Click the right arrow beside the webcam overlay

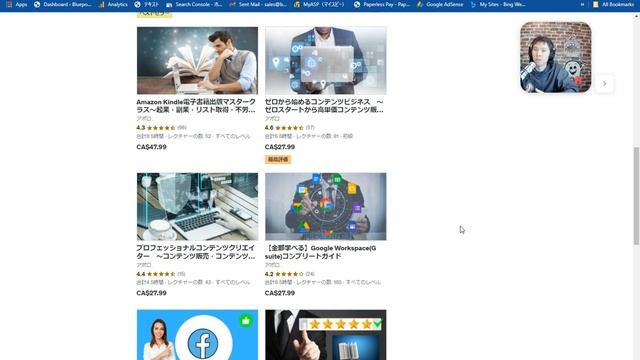pos(604,84)
